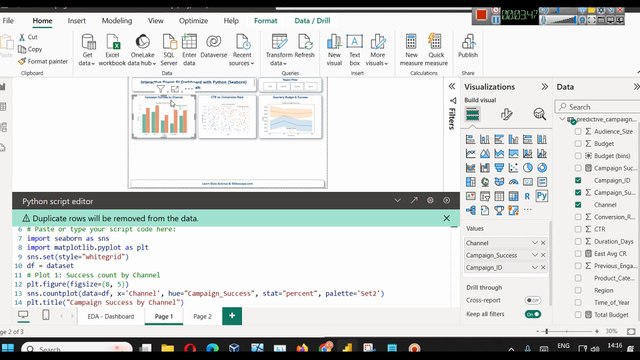Uncheck the Campaign_ID field
The height and width of the screenshot is (360, 640).
coord(578,180)
